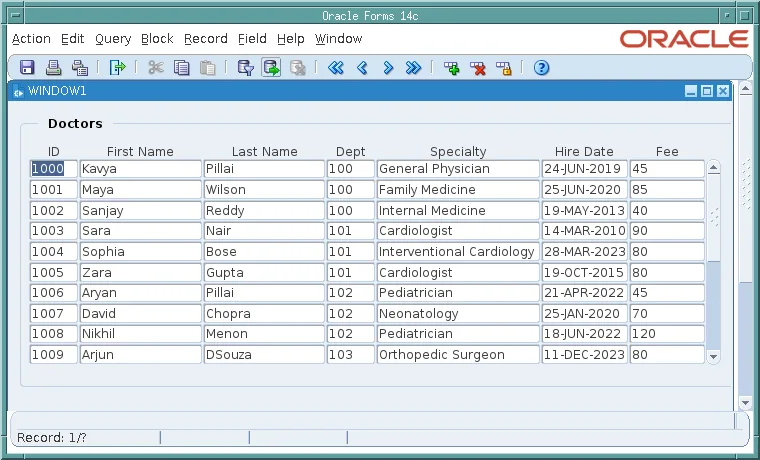Click the Paste clipboard icon
Image resolution: width=760 pixels, height=460 pixels.
tap(207, 67)
